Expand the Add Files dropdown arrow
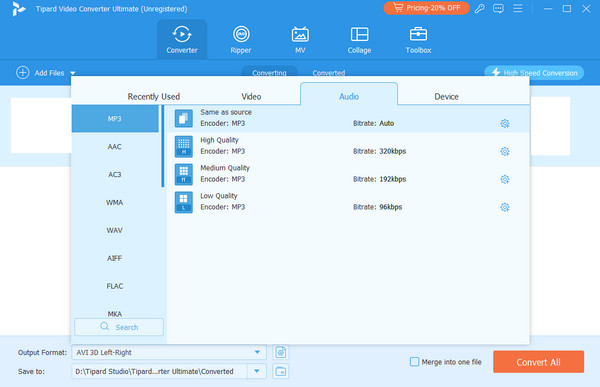This screenshot has width=600, height=387. coord(73,73)
